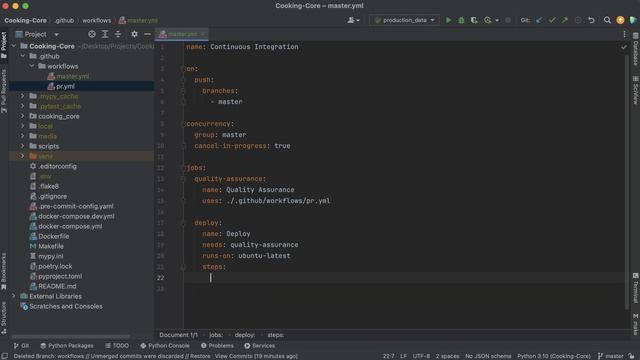This screenshot has width=640, height=360.
Task: Push commits with Git arrow icon
Action: click(564, 20)
